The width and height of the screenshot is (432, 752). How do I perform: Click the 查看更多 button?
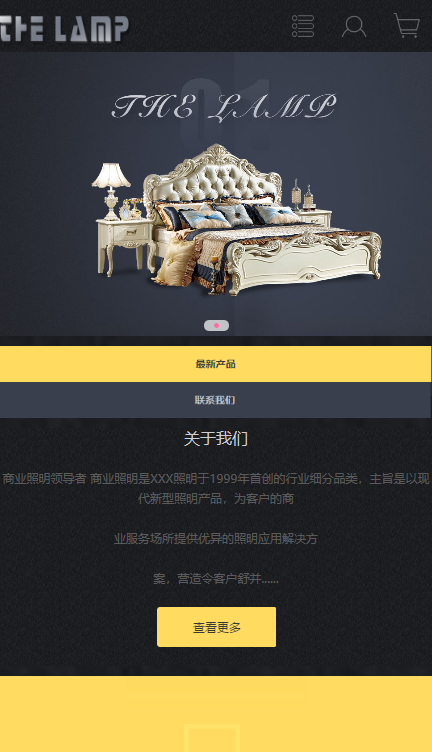pos(216,627)
